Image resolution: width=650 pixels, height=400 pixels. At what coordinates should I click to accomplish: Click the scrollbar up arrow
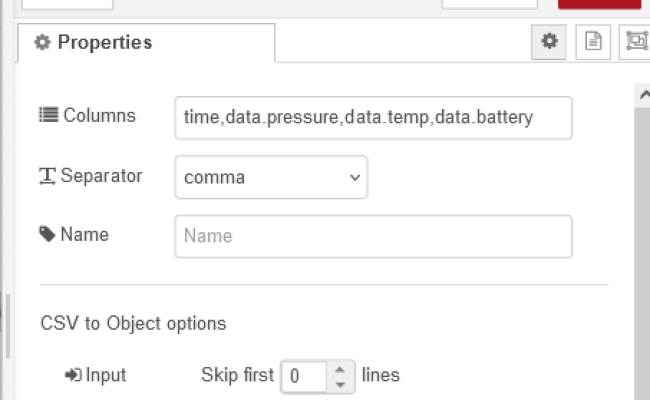coord(643,93)
